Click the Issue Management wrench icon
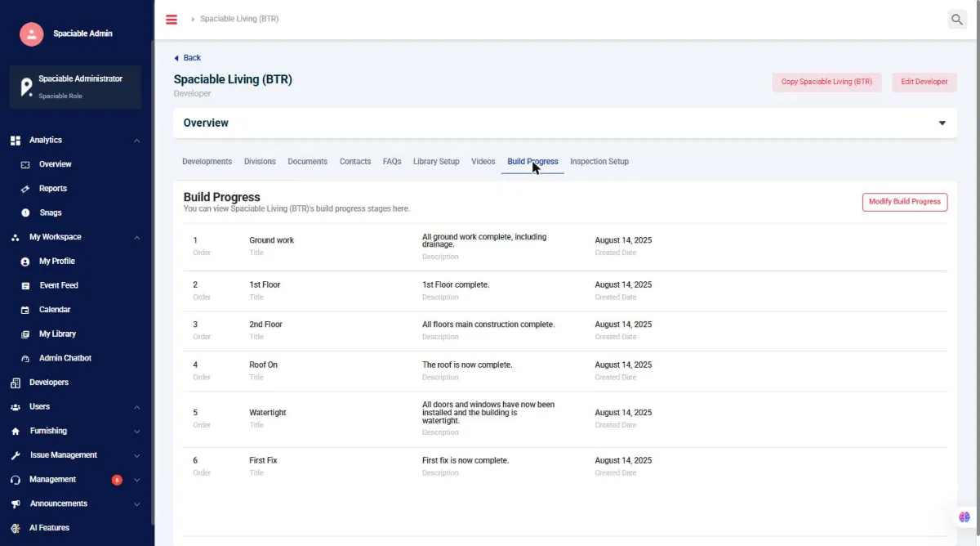This screenshot has width=980, height=546. click(x=15, y=455)
